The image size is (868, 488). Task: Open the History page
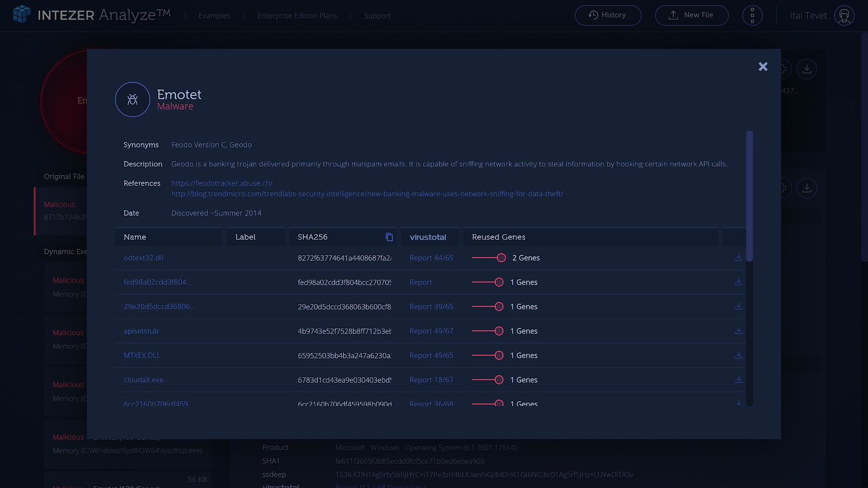click(608, 15)
